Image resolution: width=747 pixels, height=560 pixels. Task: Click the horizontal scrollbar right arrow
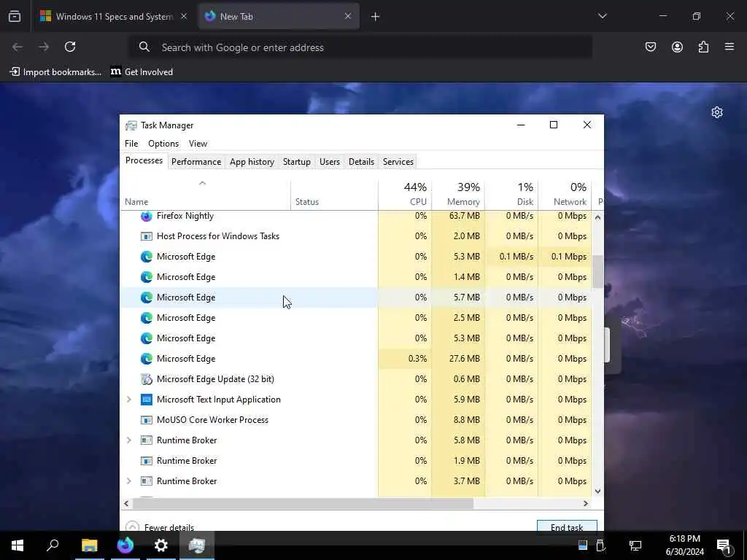tap(586, 503)
